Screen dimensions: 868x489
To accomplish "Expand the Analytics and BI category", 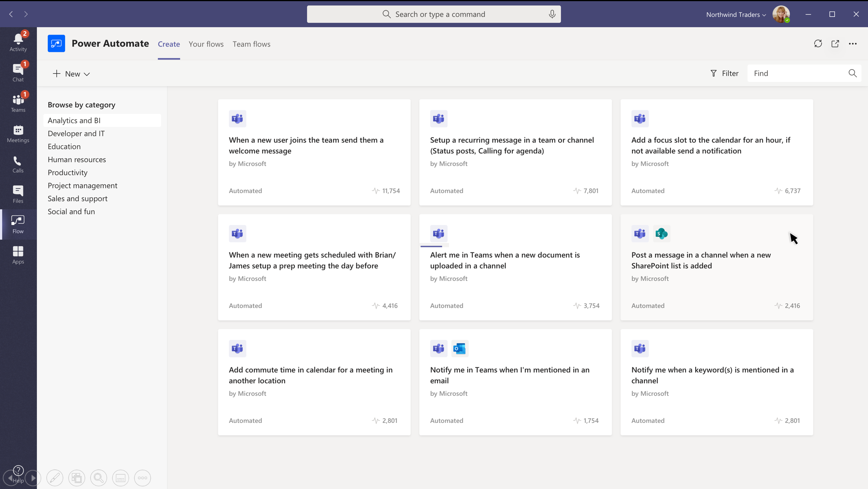I will pos(74,120).
